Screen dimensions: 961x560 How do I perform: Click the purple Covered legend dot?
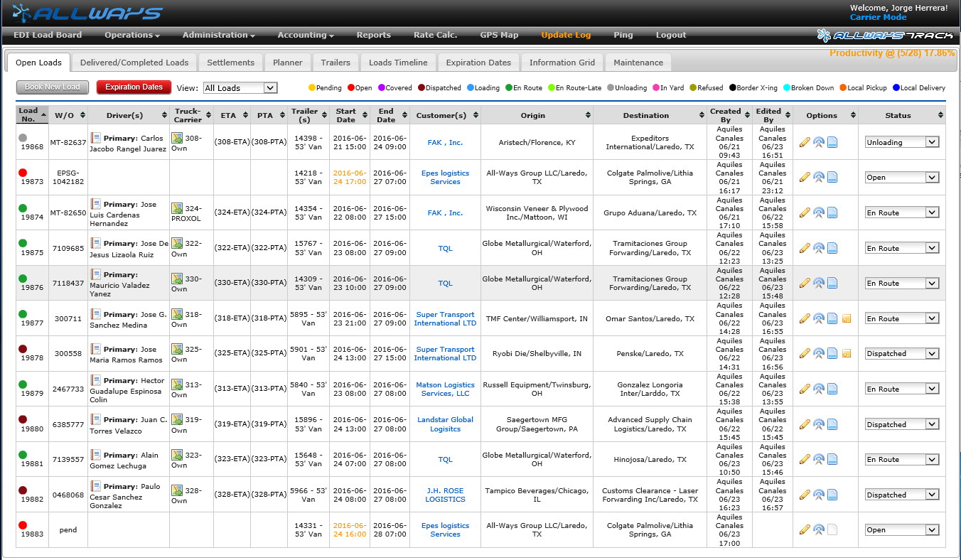(381, 88)
